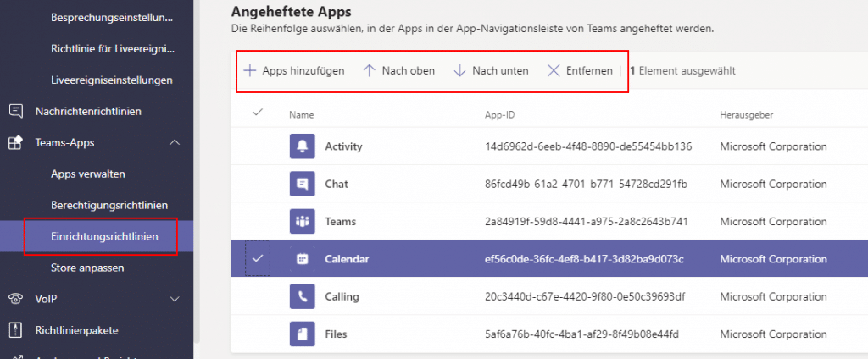This screenshot has height=359, width=868.
Task: Open Apps verwalten
Action: click(x=88, y=174)
